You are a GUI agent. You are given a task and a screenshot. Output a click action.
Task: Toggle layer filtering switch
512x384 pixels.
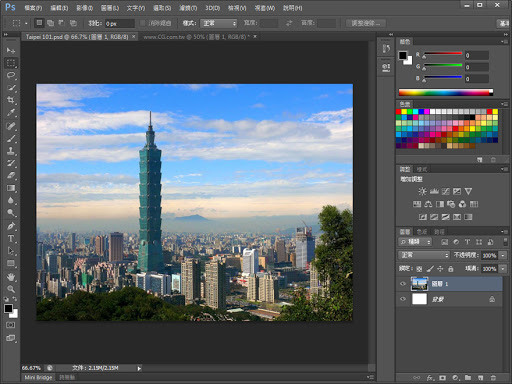click(506, 241)
